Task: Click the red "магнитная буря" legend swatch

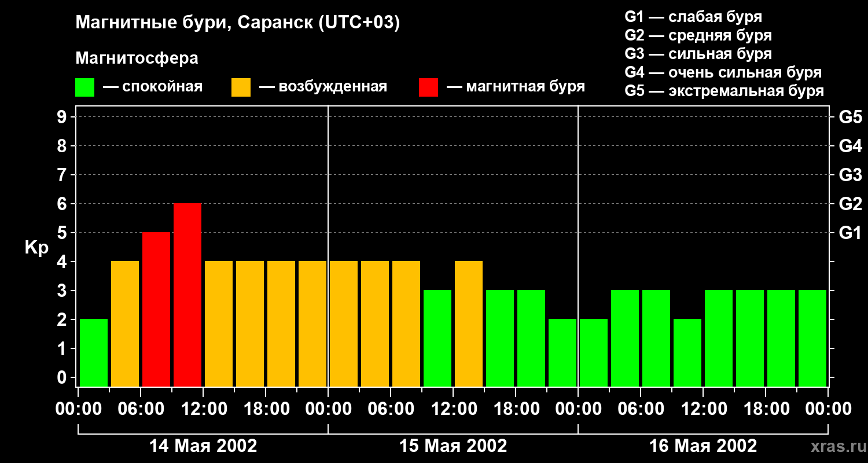Action: coord(428,87)
